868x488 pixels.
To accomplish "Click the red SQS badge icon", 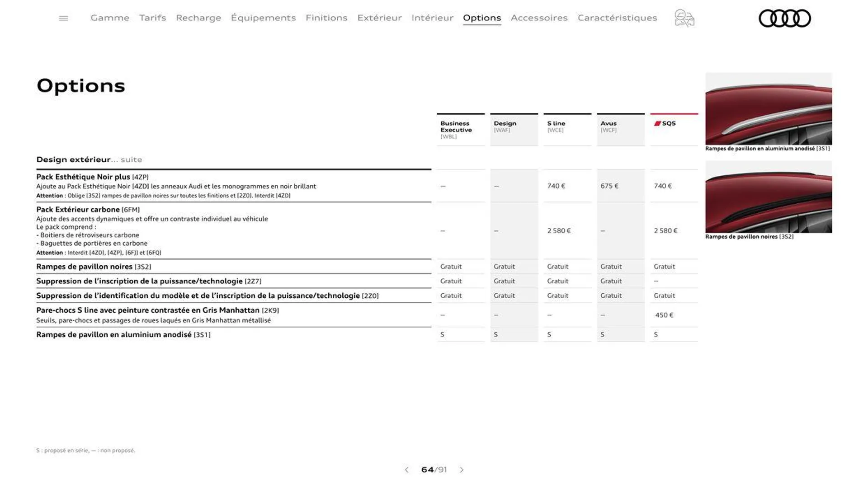I will 657,123.
